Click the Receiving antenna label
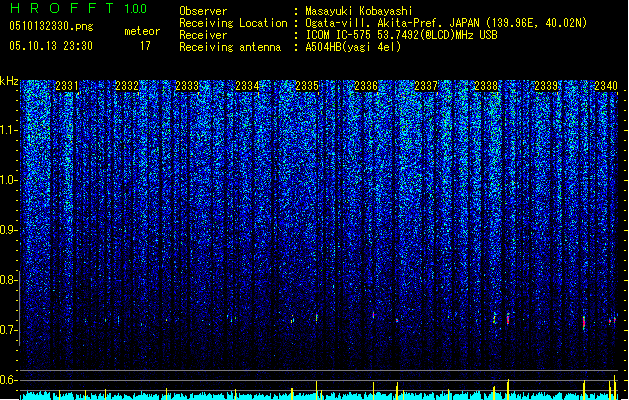This screenshot has height=400, width=629. (230, 47)
